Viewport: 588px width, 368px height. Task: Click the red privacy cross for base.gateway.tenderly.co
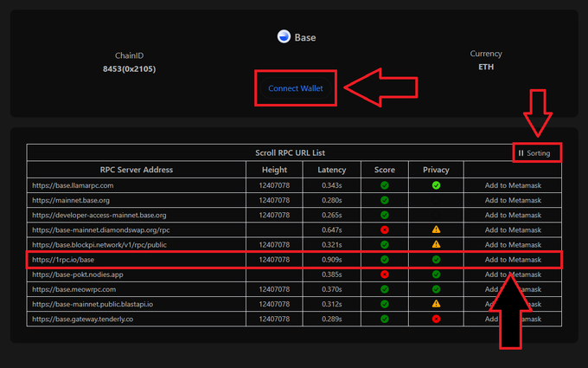click(436, 319)
